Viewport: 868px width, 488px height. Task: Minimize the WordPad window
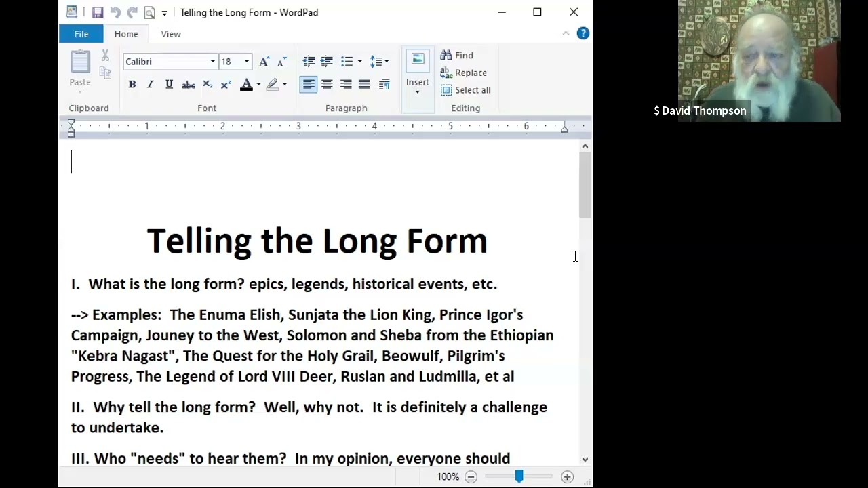(x=501, y=12)
